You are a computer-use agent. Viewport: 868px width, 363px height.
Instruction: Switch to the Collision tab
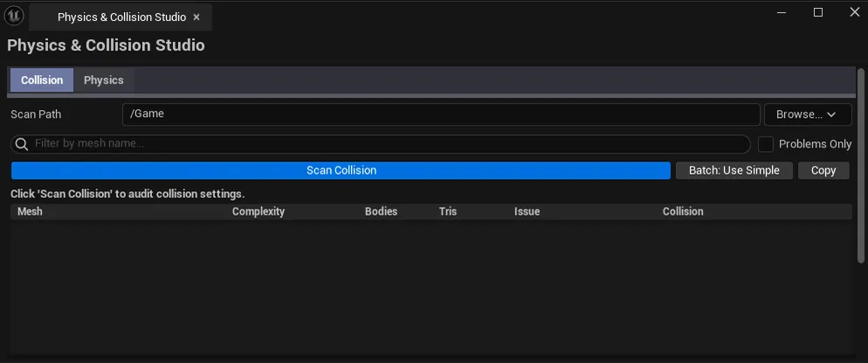42,79
